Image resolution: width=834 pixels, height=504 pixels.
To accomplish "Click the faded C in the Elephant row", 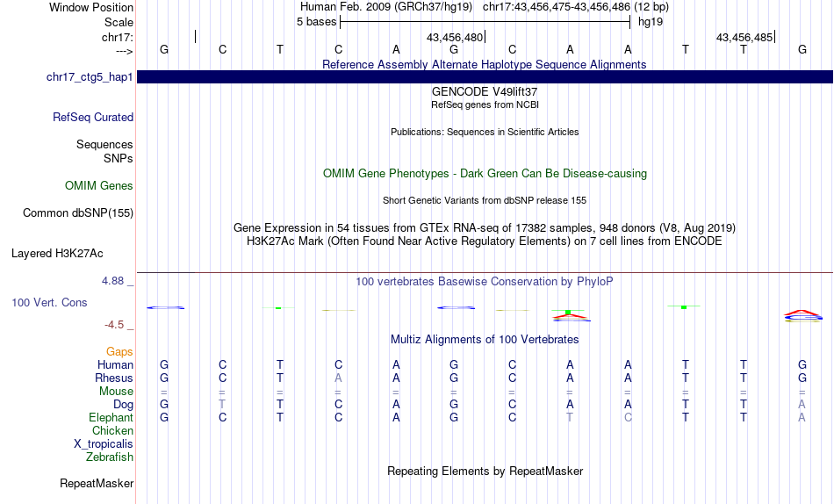I will 628,418.
